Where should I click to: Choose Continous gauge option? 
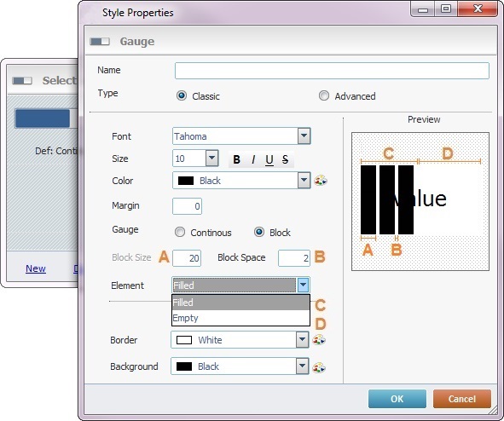180,232
